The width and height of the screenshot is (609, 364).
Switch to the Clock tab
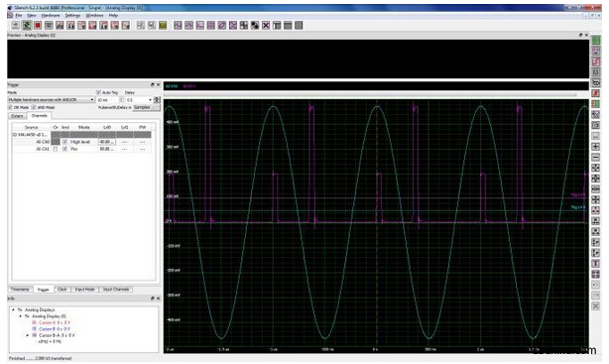(62, 290)
